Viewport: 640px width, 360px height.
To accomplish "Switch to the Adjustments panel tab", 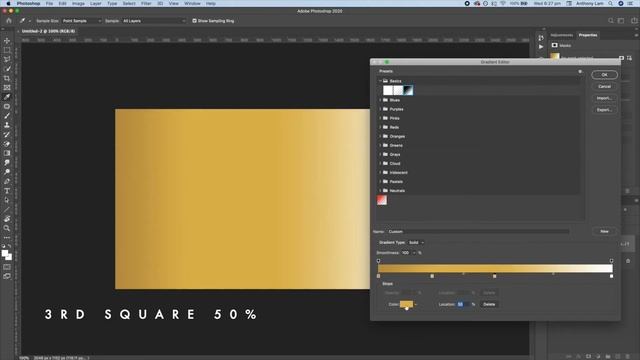I will (x=562, y=35).
